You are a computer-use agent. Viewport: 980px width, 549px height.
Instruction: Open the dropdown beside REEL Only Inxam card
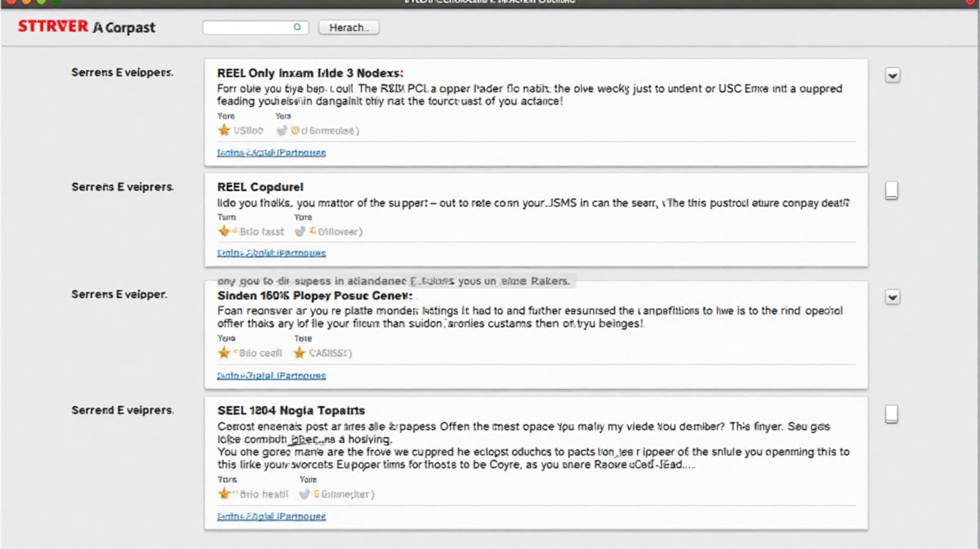click(x=893, y=75)
